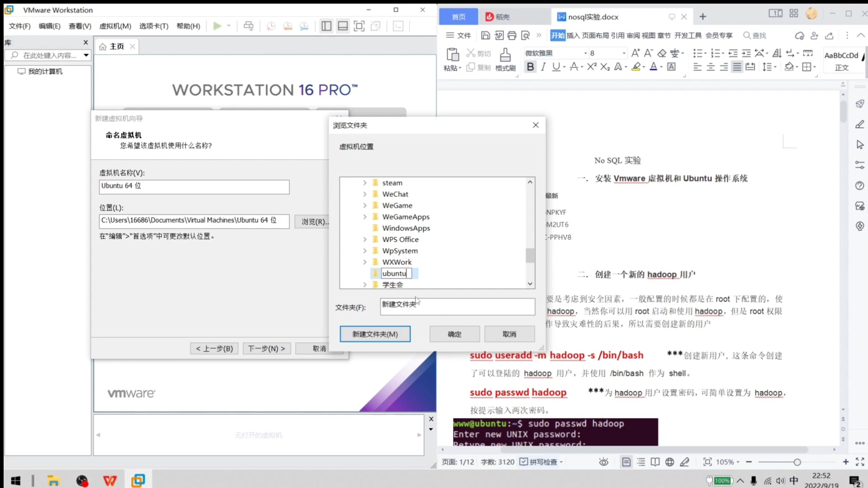Open VMware 虚拟机(M) menu
Image resolution: width=868 pixels, height=488 pixels.
[x=115, y=26]
